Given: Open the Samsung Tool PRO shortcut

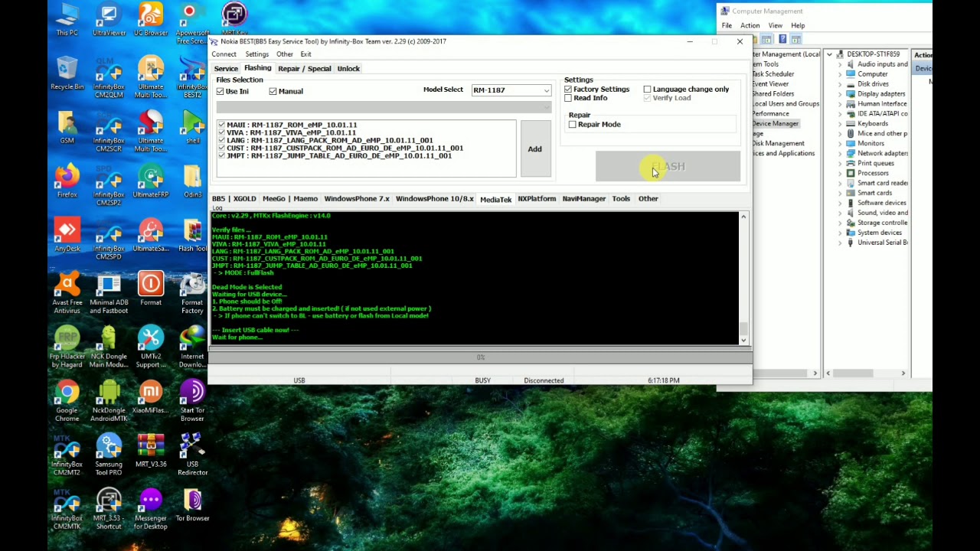Looking at the screenshot, I should click(x=109, y=455).
